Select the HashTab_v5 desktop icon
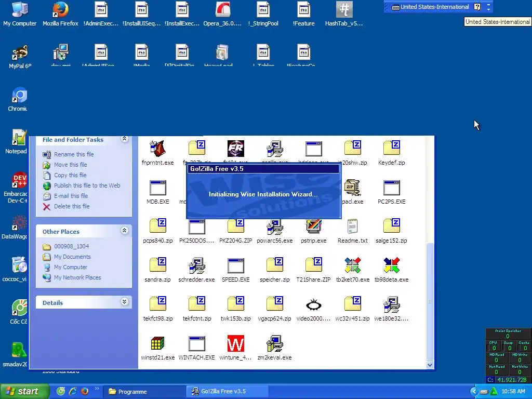 [344, 14]
